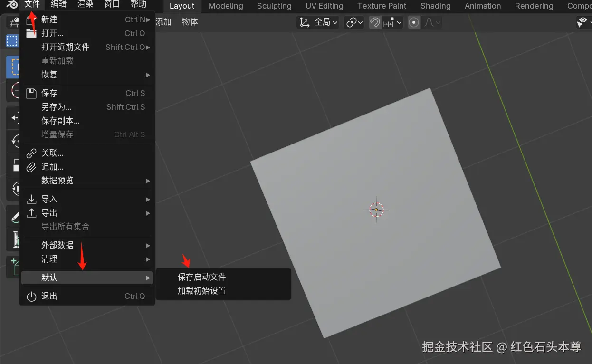Select the highlighted 默认 menu entry
The image size is (592, 364).
tap(87, 278)
